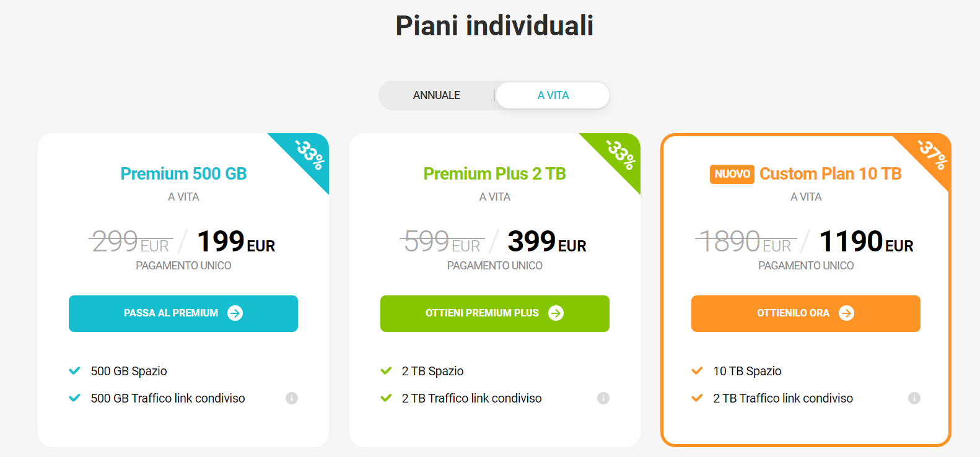Click the -33% green discount ribbon

click(621, 154)
